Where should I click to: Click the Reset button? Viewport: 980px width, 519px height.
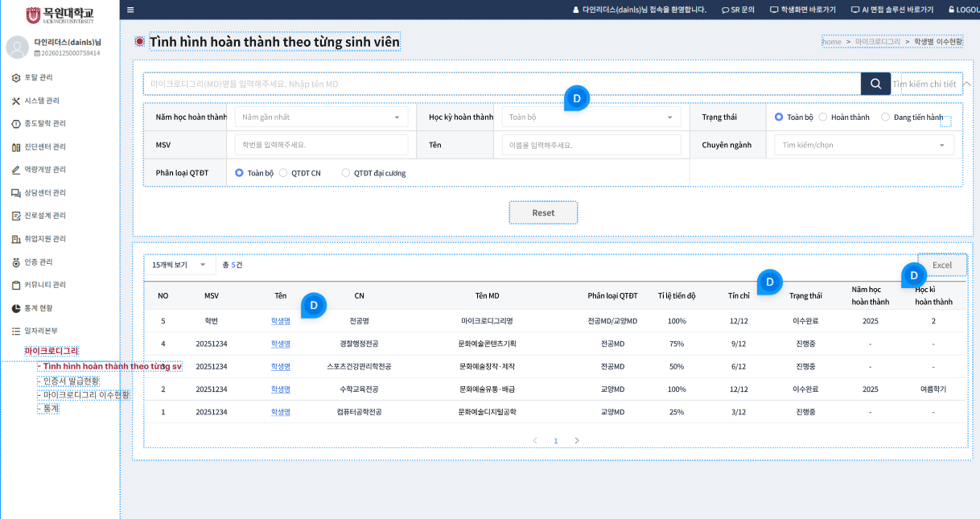pyautogui.click(x=543, y=212)
